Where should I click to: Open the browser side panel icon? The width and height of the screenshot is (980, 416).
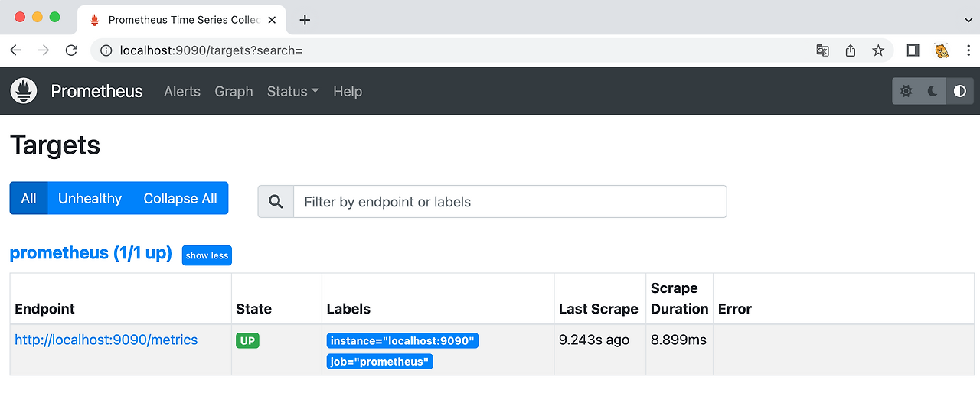click(x=913, y=50)
